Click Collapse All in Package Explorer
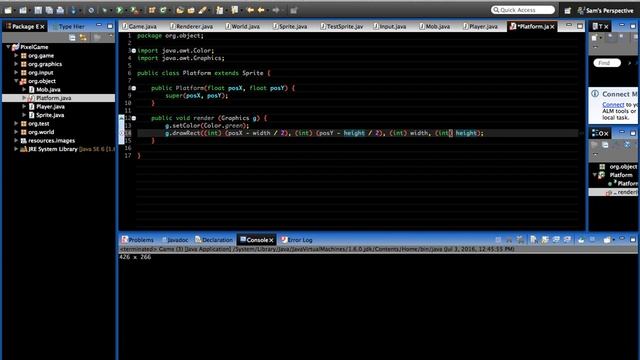This screenshot has width=640, height=360. coord(72,38)
